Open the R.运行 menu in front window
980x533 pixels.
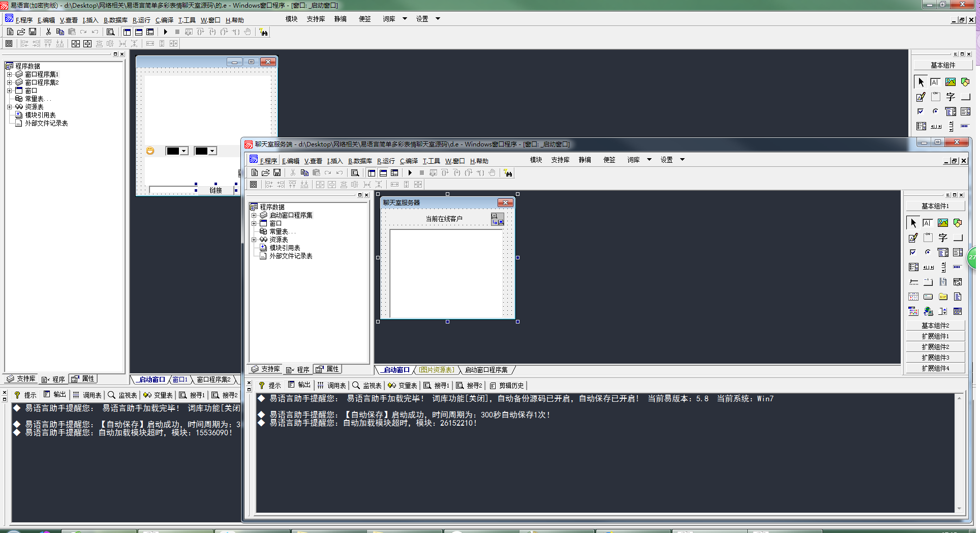[385, 161]
